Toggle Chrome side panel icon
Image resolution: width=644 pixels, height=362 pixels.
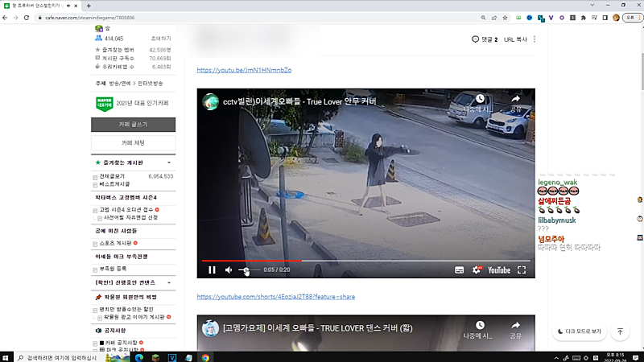tap(605, 18)
